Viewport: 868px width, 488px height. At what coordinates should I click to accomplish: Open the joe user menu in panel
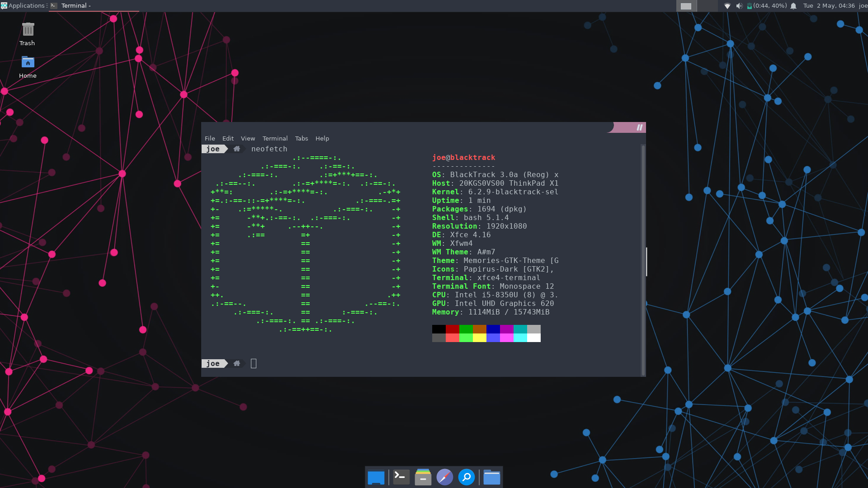[863, 6]
